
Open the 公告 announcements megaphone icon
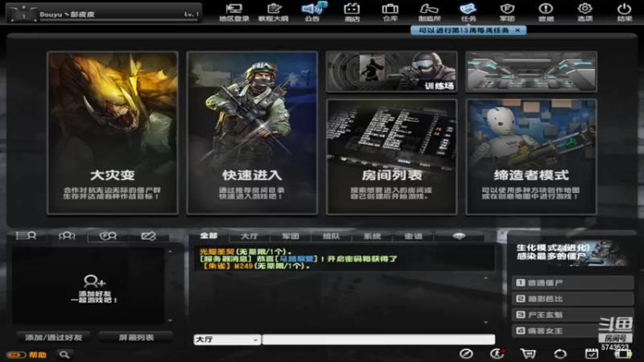coord(312,12)
